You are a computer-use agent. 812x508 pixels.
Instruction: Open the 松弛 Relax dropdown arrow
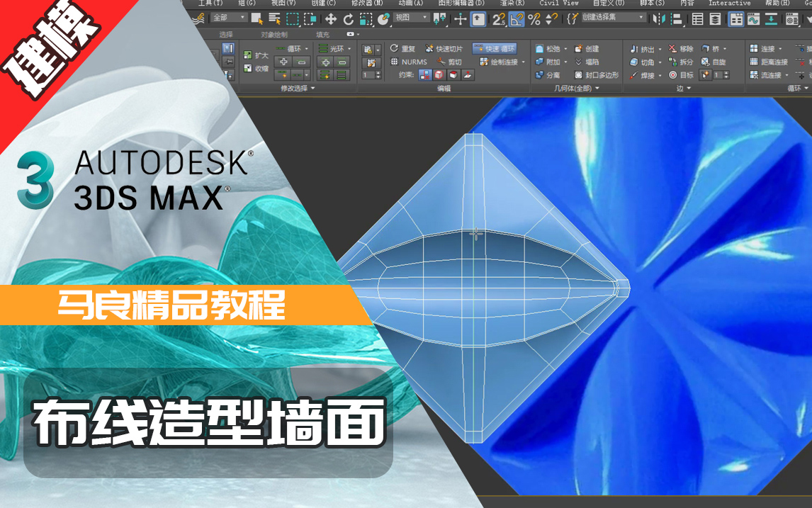[565, 49]
